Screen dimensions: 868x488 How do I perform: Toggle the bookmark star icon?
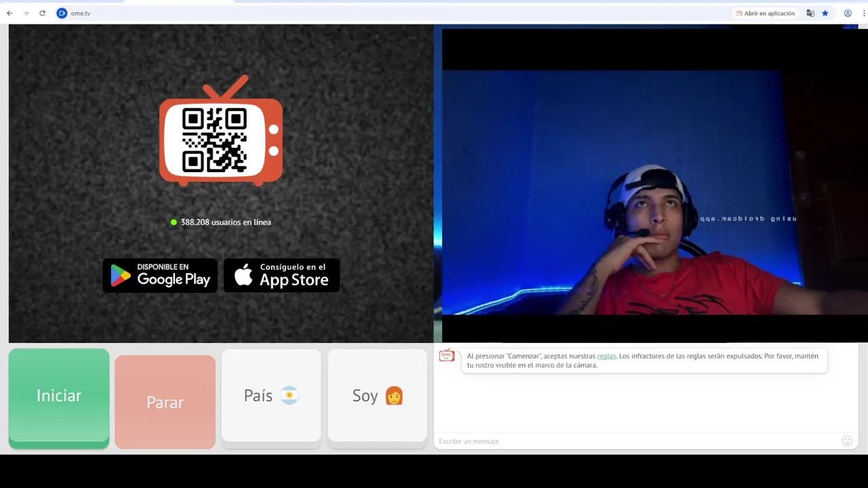point(825,13)
